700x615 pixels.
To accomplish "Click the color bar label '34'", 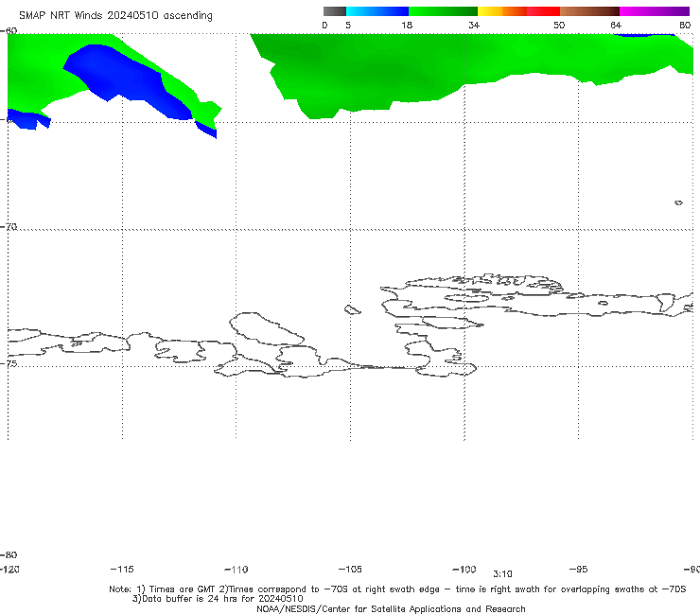I will point(474,25).
